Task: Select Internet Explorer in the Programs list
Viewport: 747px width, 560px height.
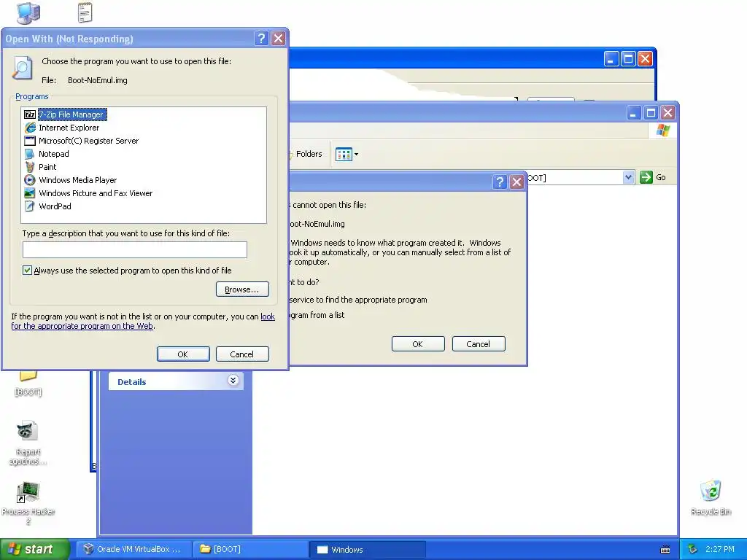Action: [69, 128]
